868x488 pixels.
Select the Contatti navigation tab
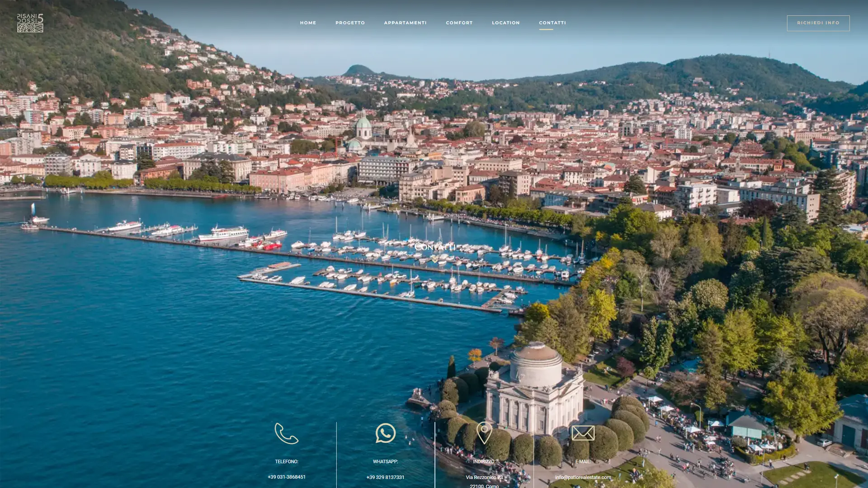pos(552,23)
